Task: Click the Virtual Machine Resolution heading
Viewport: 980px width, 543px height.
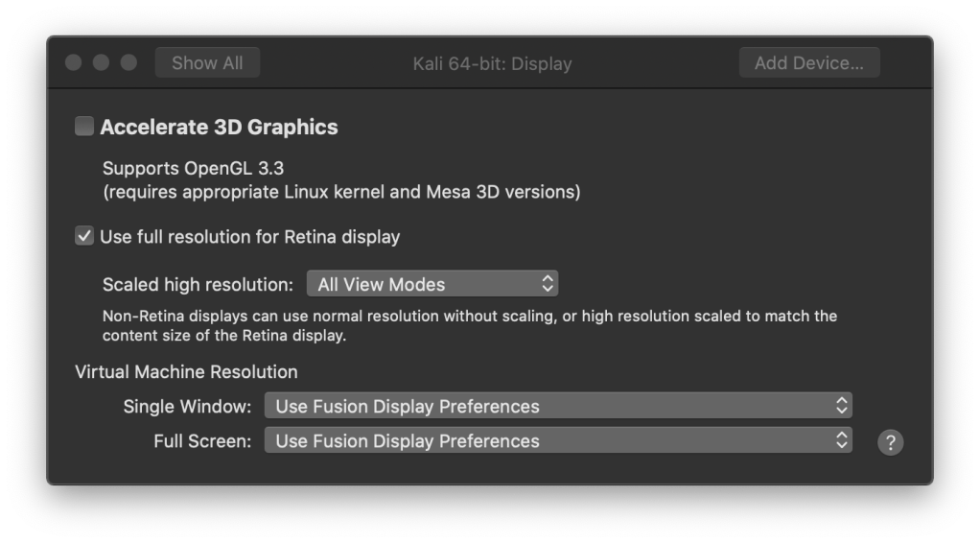Action: 186,371
